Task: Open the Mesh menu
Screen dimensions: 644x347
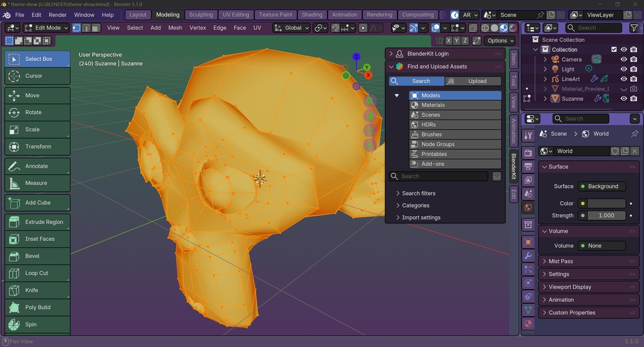Action: 175,28
